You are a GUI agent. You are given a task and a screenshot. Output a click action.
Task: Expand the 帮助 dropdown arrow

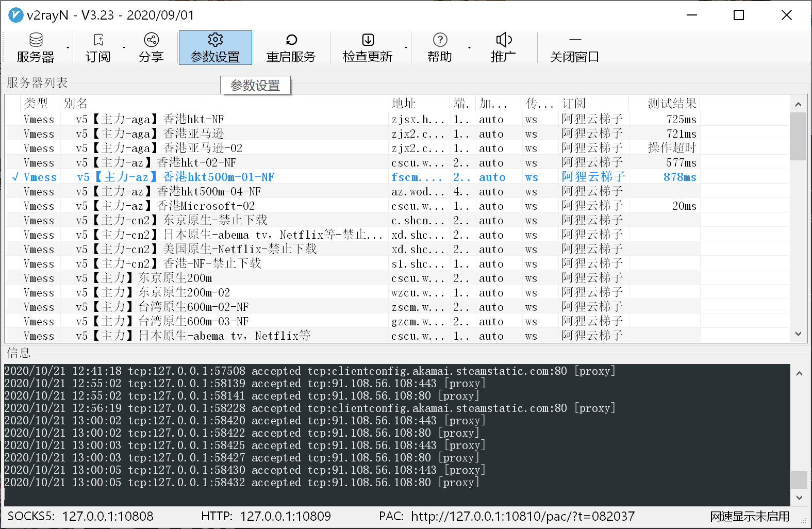(x=469, y=48)
